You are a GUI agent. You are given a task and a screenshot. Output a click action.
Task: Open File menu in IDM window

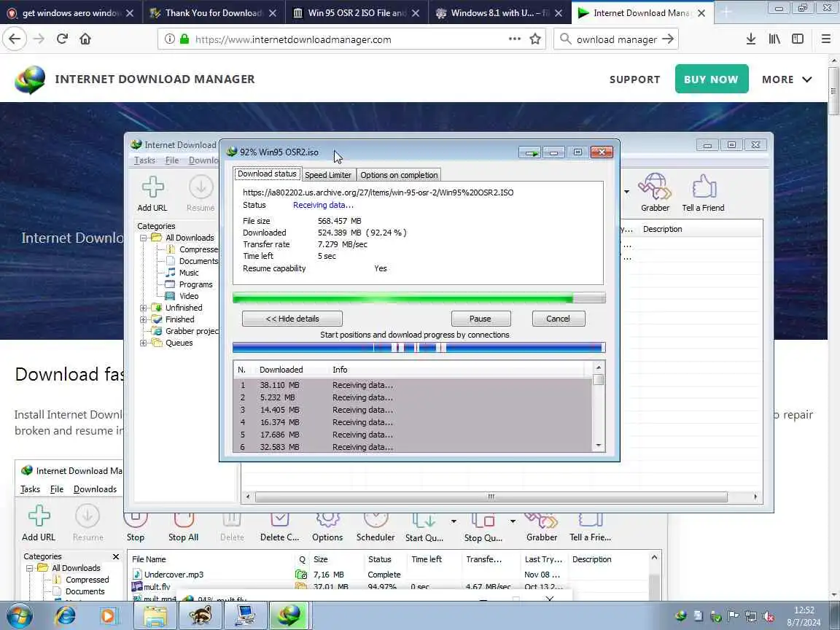tap(172, 160)
